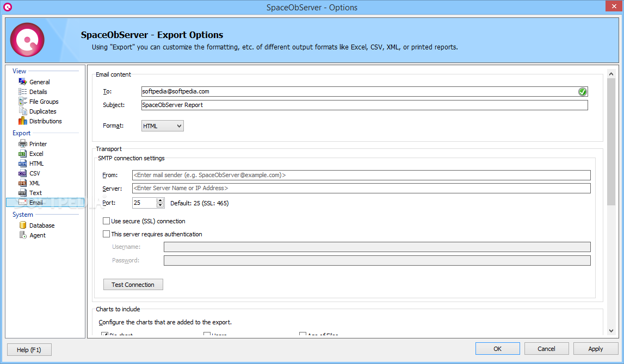Click the Test Connection button
The image size is (624, 364).
pyautogui.click(x=133, y=285)
